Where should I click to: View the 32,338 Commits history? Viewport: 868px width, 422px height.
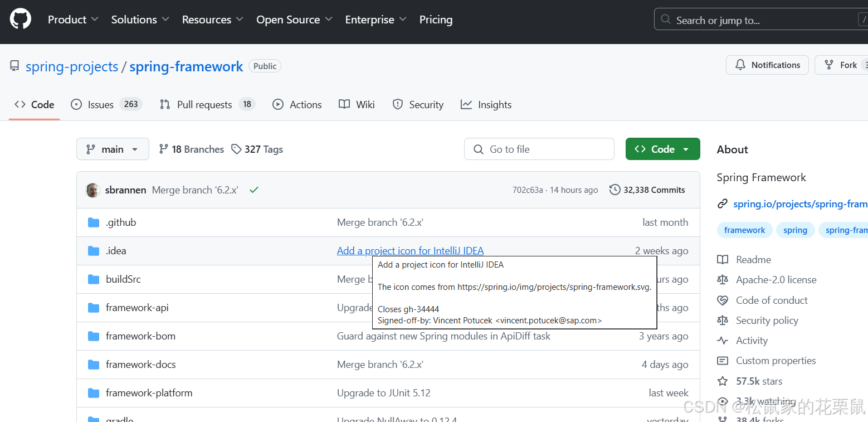[x=647, y=190]
